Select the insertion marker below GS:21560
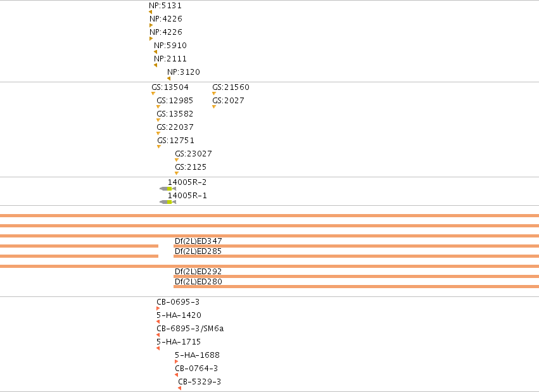The width and height of the screenshot is (539, 392). click(214, 94)
